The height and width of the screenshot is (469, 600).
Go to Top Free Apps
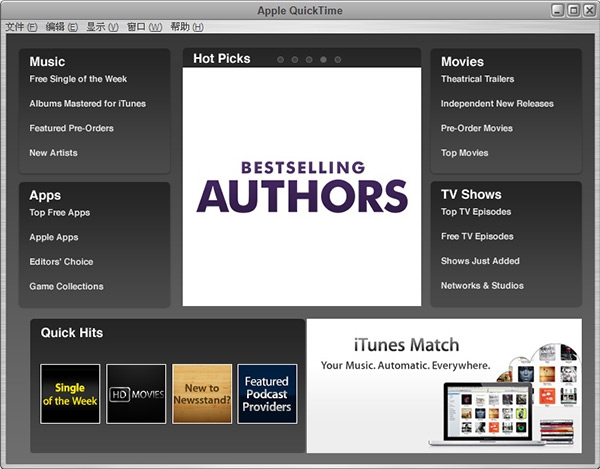click(x=60, y=213)
